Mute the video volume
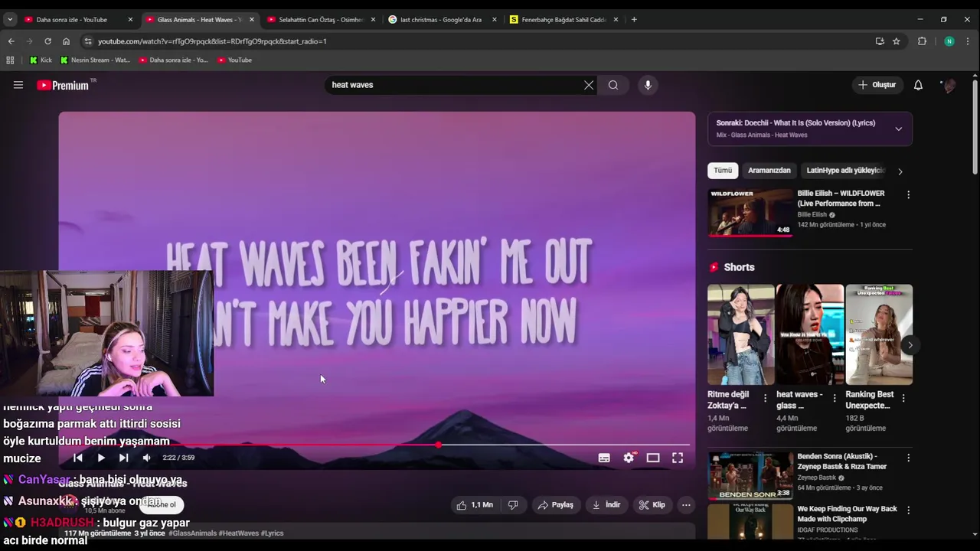The height and width of the screenshot is (551, 980). [x=146, y=458]
